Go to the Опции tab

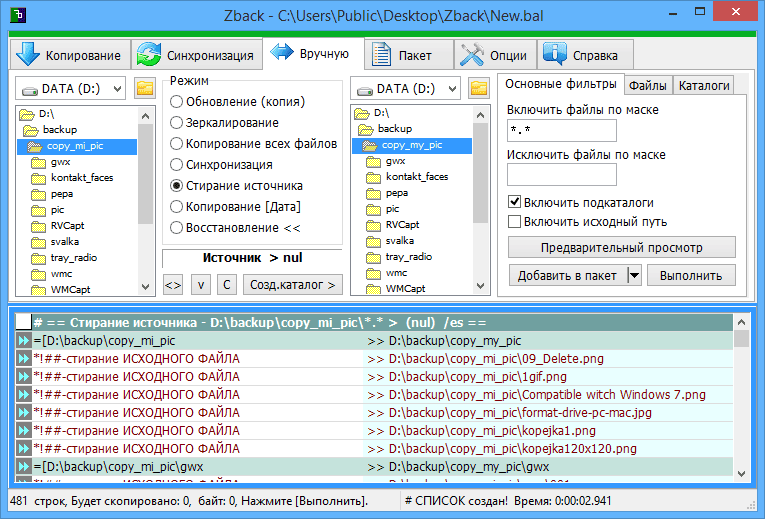click(x=495, y=55)
